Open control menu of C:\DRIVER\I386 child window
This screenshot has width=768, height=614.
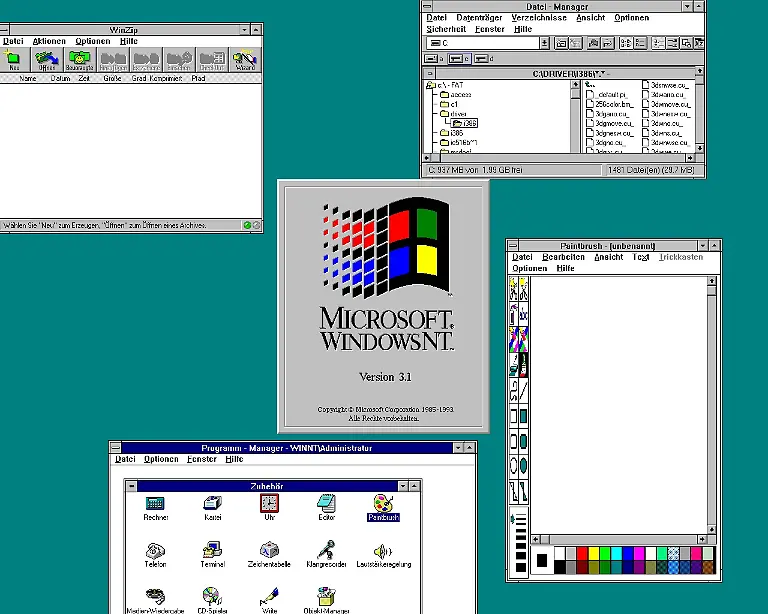430,73
